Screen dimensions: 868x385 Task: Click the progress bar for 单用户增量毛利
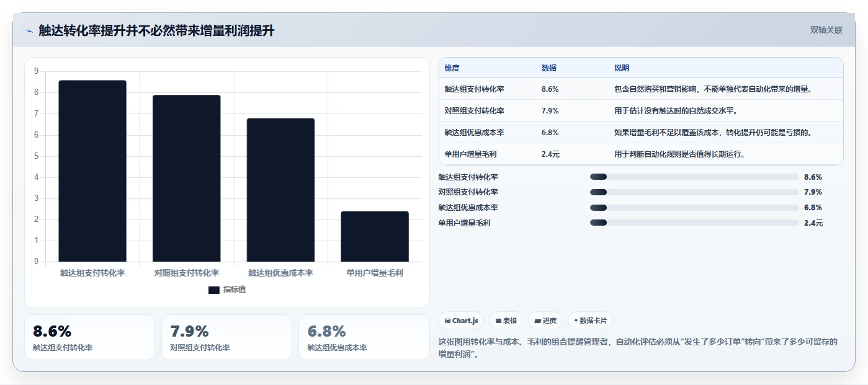tap(694, 223)
